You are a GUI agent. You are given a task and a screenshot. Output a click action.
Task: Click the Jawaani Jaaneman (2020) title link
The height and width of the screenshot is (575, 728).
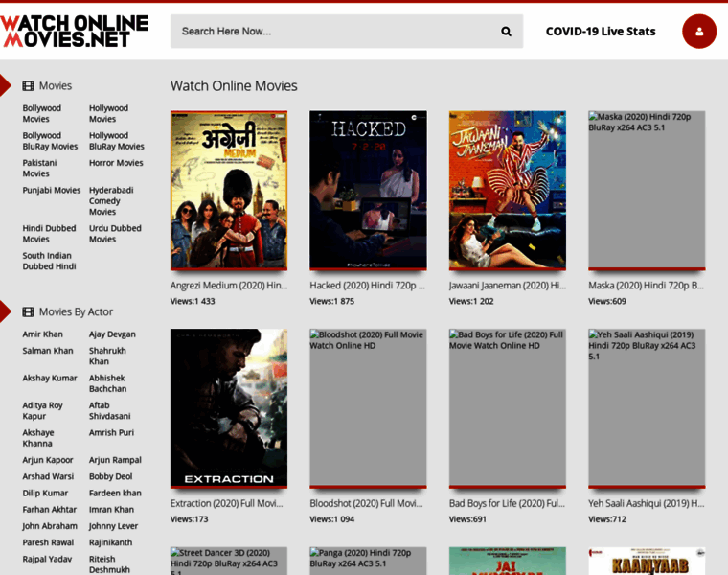tap(508, 286)
